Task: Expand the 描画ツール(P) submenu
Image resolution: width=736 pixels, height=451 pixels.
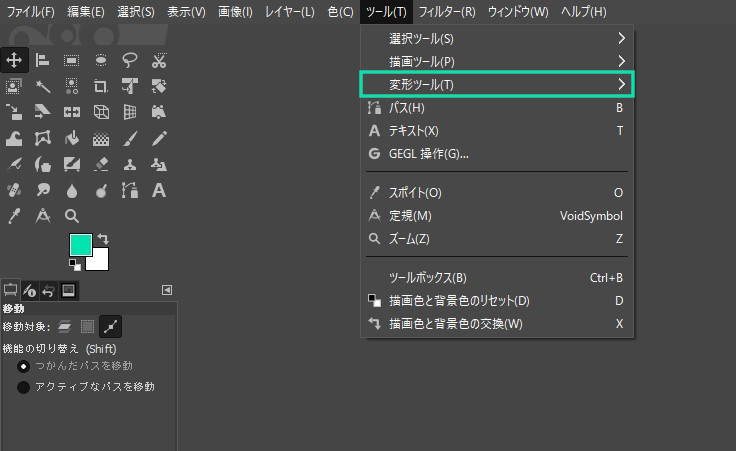Action: click(497, 61)
